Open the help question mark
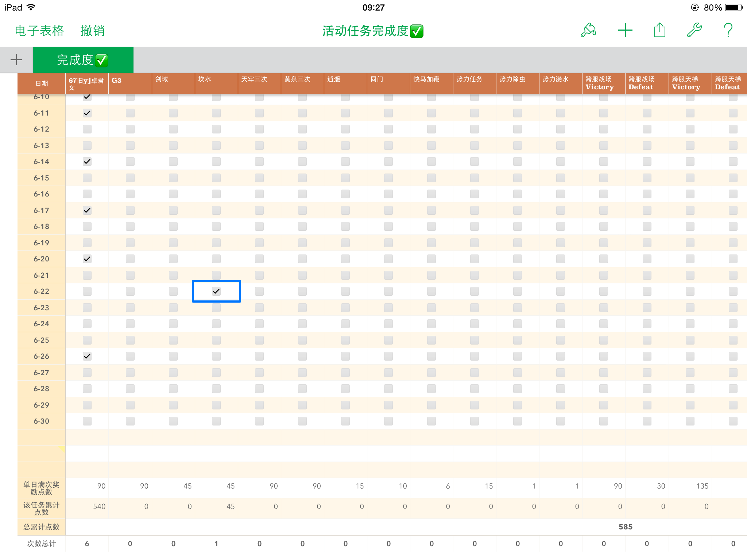Viewport: 747px width, 560px height. 728,30
